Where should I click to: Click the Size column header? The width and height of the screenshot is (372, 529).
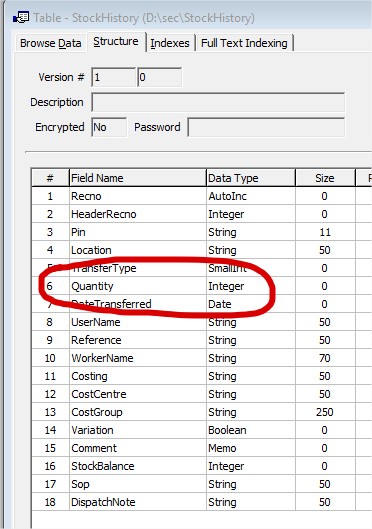(x=325, y=178)
